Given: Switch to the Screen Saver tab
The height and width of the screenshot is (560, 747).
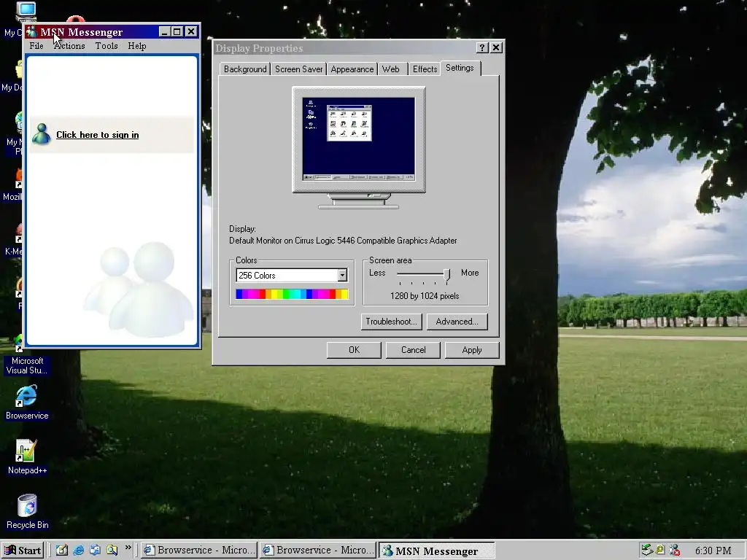Looking at the screenshot, I should pos(298,69).
